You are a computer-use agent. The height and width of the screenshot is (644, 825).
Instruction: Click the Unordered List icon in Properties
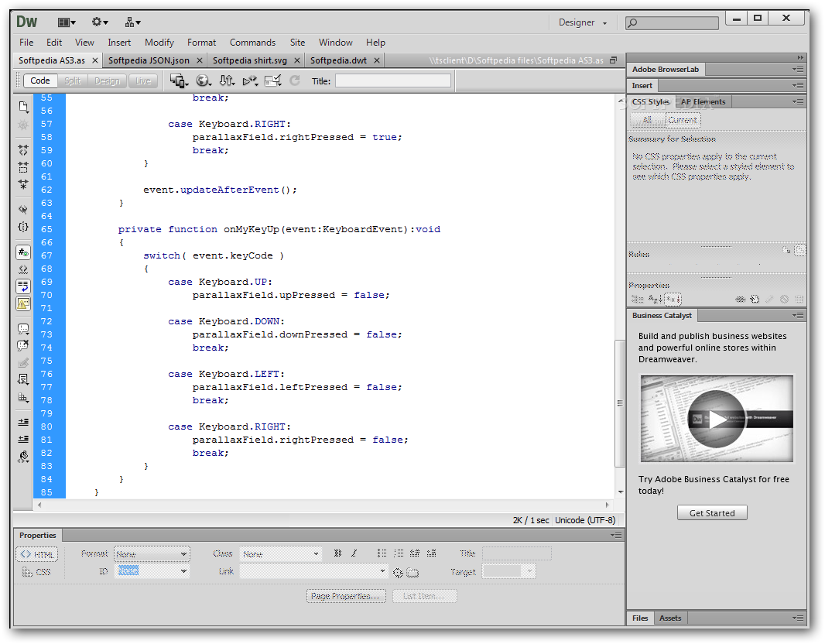pyautogui.click(x=382, y=553)
